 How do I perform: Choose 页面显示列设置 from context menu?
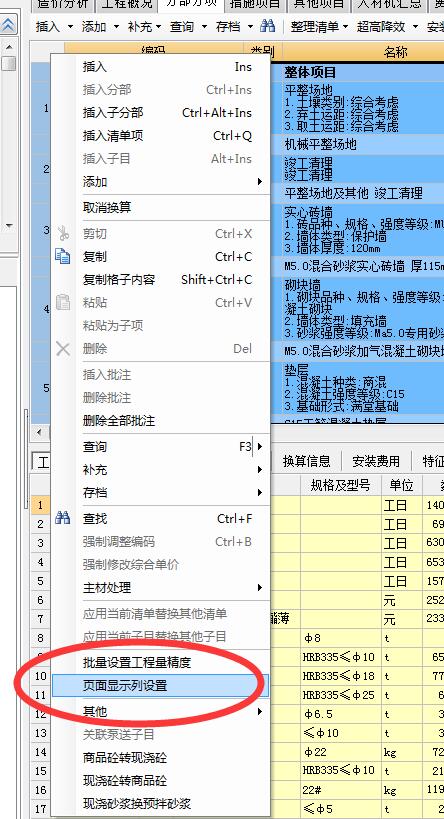(x=160, y=685)
